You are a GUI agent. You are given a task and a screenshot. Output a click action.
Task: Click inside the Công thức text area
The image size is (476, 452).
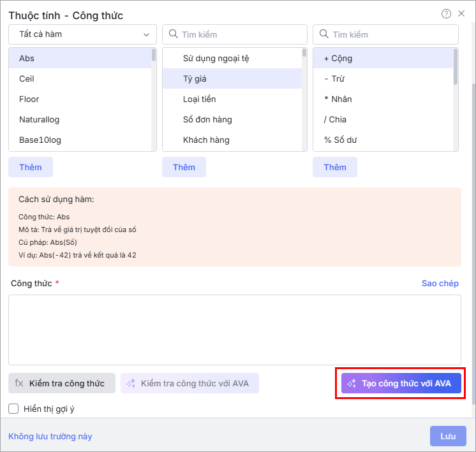click(235, 330)
